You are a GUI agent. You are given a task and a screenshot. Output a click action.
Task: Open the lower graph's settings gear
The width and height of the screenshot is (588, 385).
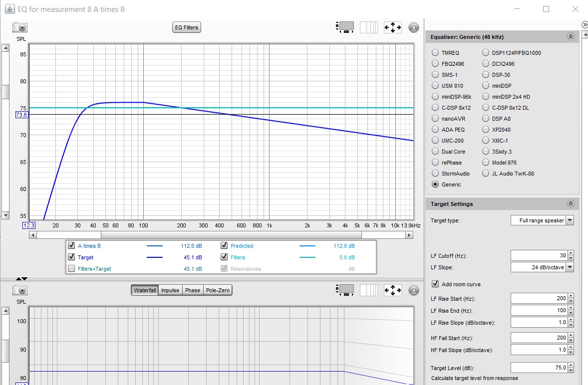414,290
